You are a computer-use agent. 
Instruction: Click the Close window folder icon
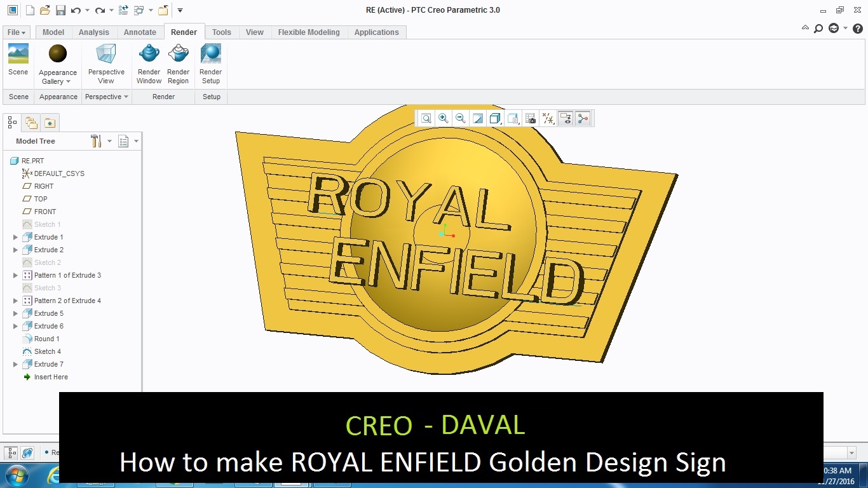163,10
